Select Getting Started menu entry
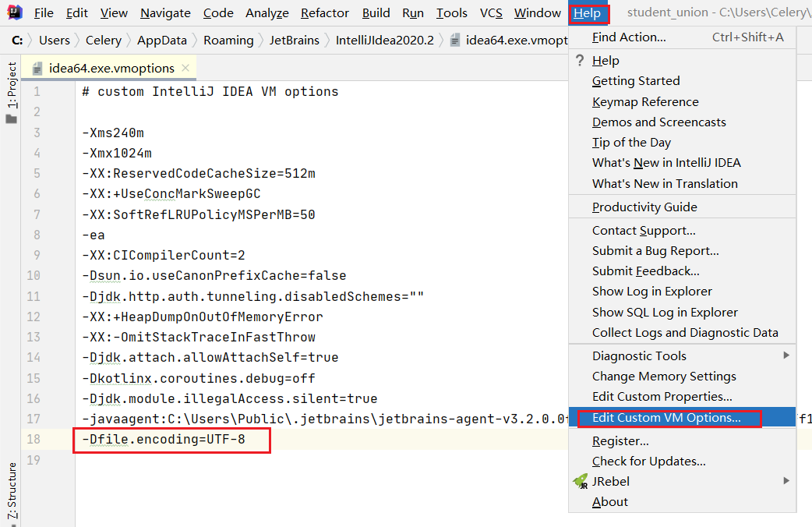The image size is (812, 527). click(682, 81)
